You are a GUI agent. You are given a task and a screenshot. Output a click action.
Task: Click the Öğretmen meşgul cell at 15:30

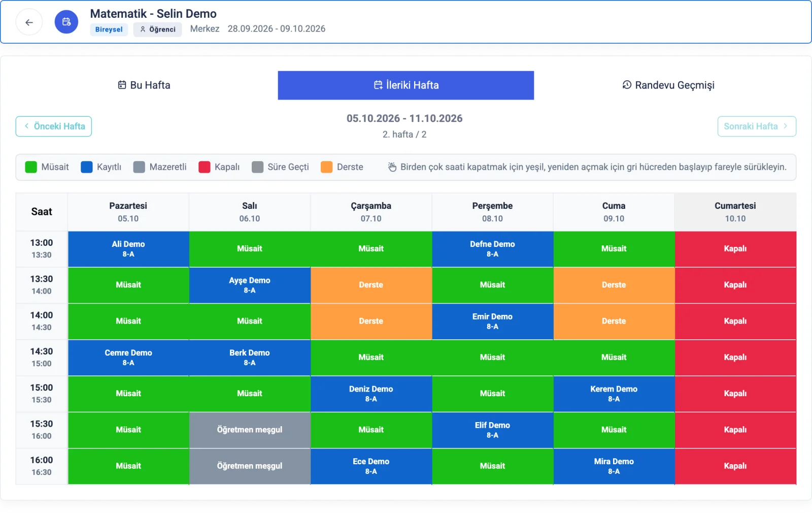coord(250,430)
